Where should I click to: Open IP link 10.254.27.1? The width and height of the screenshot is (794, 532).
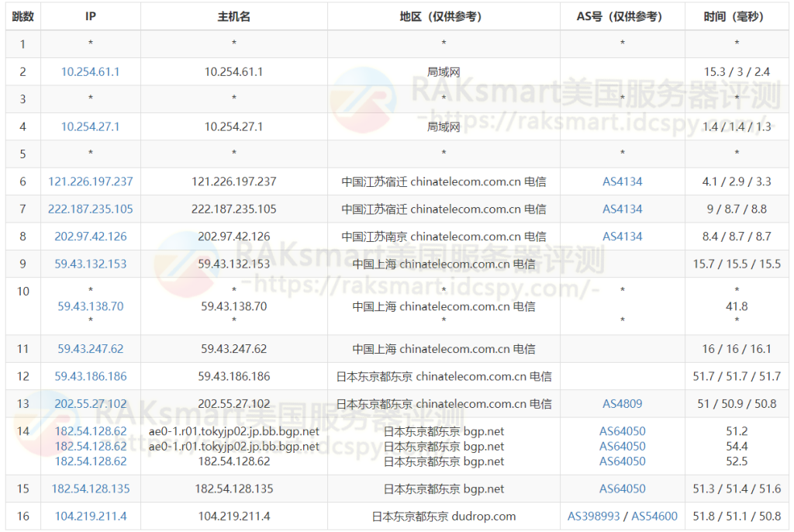pyautogui.click(x=90, y=126)
